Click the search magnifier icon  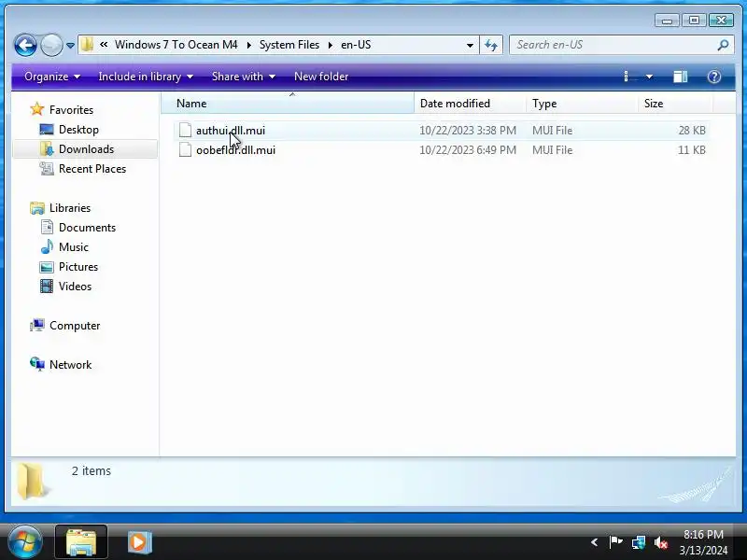[x=723, y=45]
